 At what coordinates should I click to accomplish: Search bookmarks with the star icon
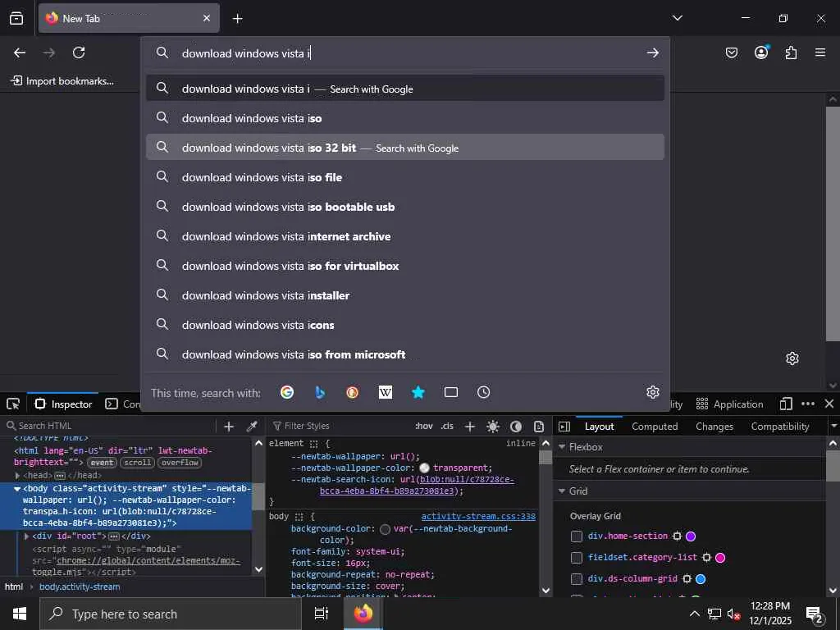[x=418, y=392]
